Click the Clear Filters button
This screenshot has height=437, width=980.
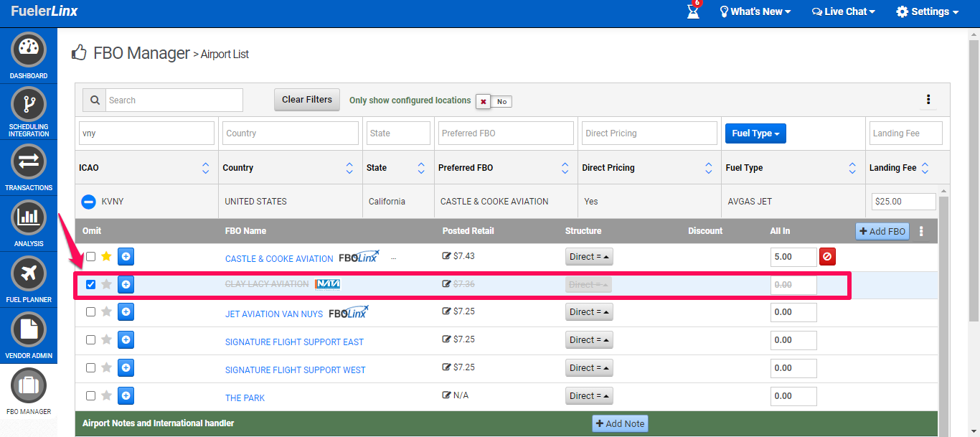coord(307,100)
